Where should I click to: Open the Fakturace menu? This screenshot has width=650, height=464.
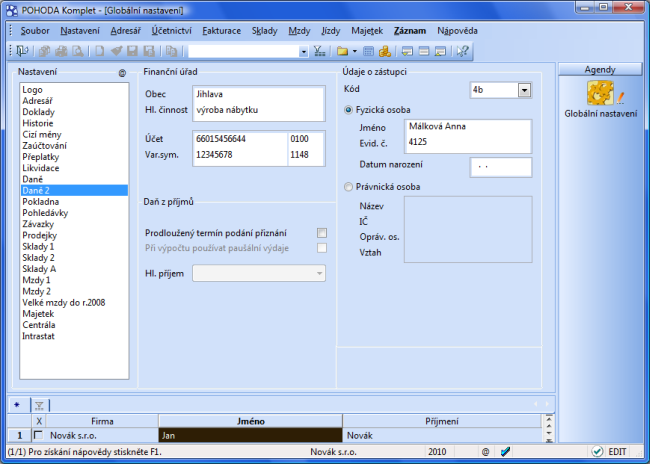[221, 31]
